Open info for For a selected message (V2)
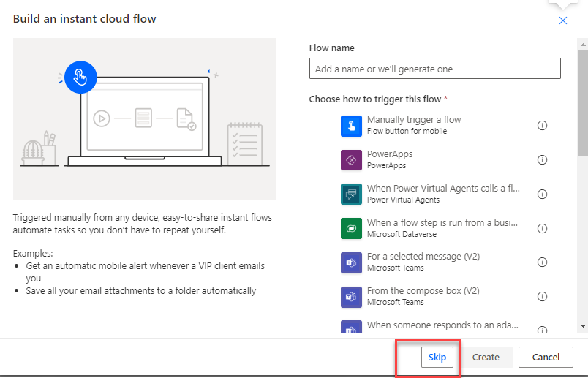Image resolution: width=588 pixels, height=378 pixels. (542, 262)
